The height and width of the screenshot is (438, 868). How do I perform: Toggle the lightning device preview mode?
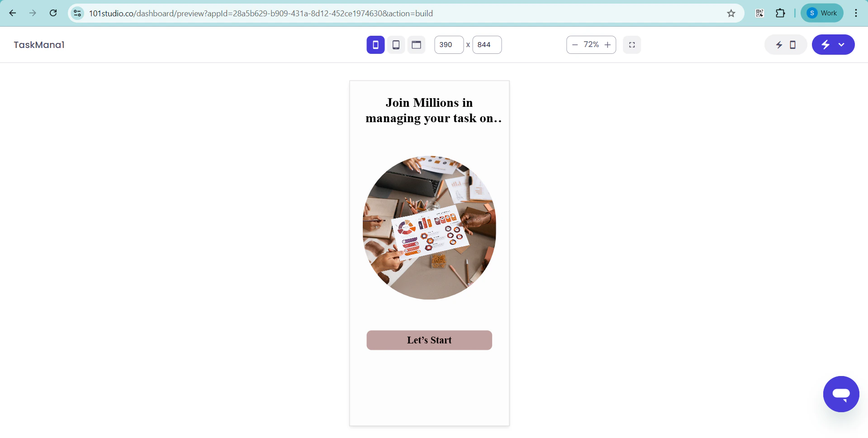coord(786,45)
